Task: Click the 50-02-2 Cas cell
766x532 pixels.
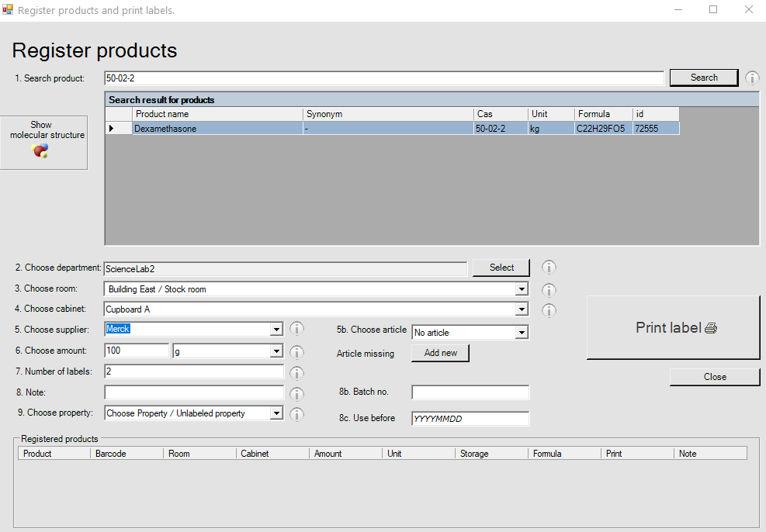Action: coord(501,129)
